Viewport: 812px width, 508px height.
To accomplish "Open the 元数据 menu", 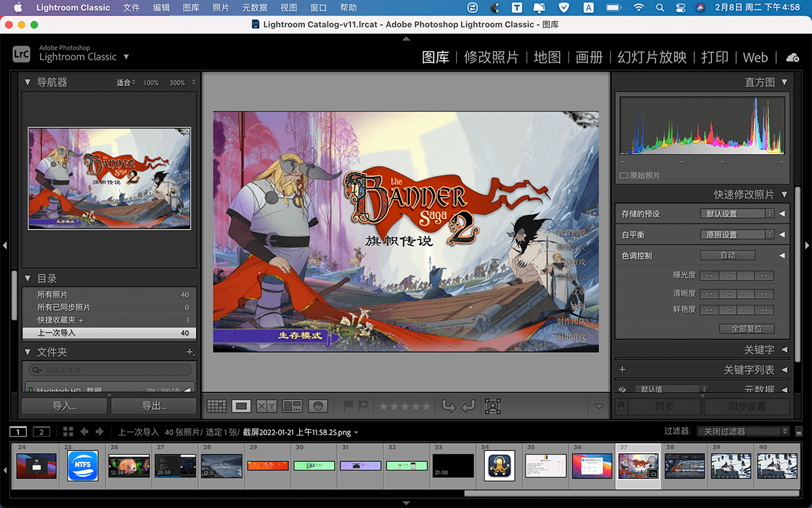I will (254, 7).
